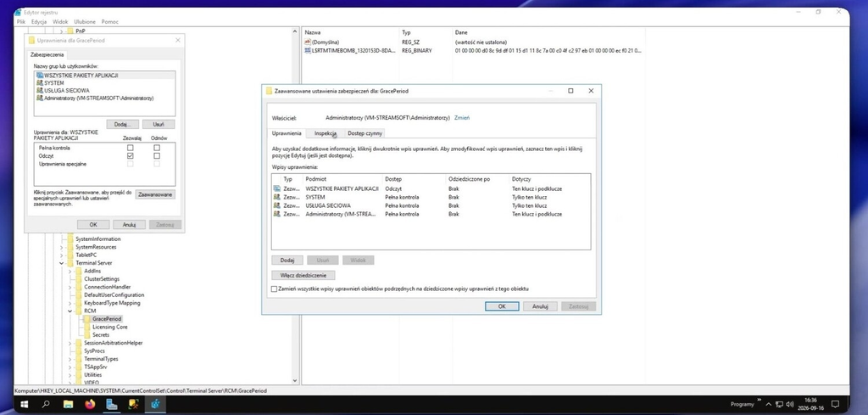Expand the SessionArbitrationHelper tree node
The image size is (868, 415).
coord(70,343)
